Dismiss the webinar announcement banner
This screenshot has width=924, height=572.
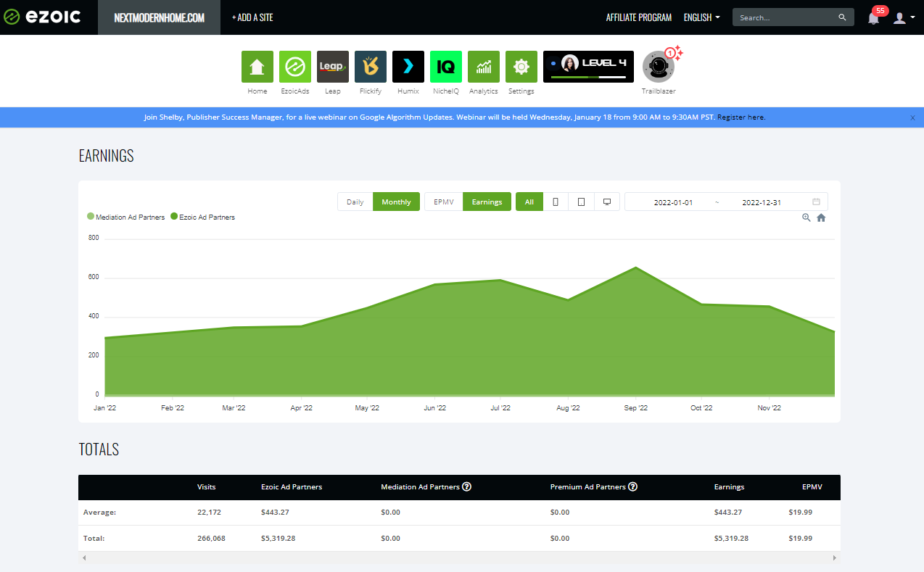(912, 117)
